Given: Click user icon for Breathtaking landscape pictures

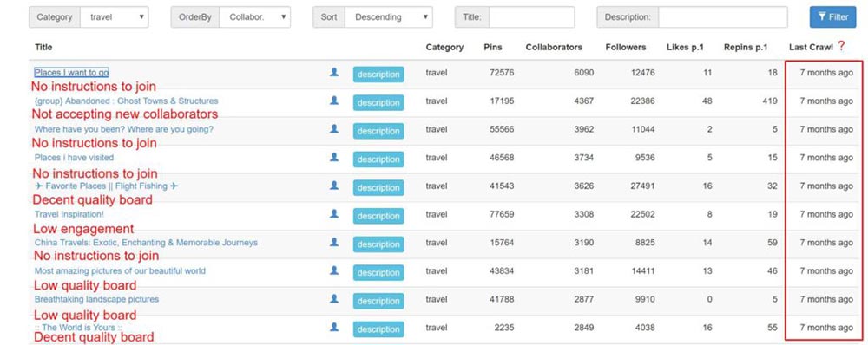Looking at the screenshot, I should pos(334,298).
